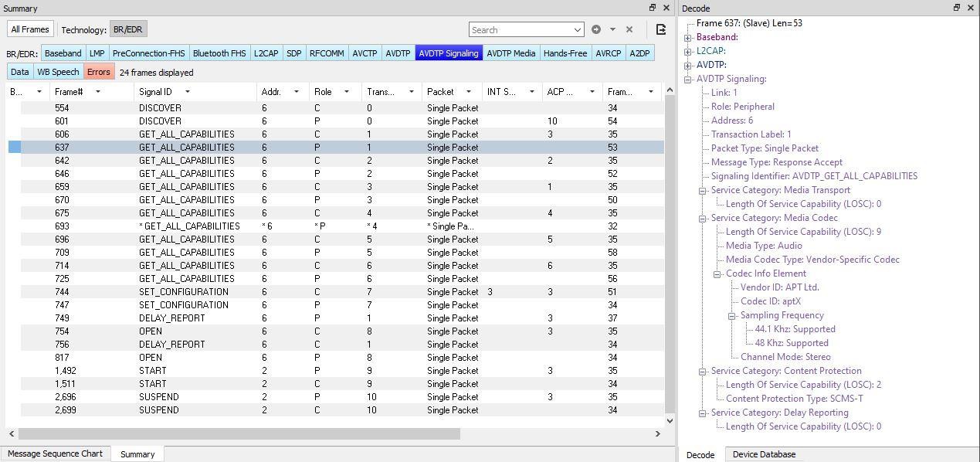Image resolution: width=980 pixels, height=462 pixels.
Task: Expand the L2CAP node in Decode tree
Action: pyautogui.click(x=688, y=51)
